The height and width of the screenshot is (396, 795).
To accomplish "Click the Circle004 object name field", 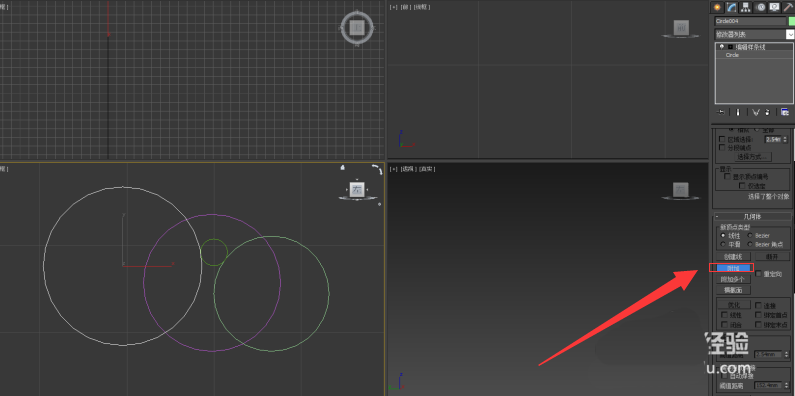I will 750,21.
